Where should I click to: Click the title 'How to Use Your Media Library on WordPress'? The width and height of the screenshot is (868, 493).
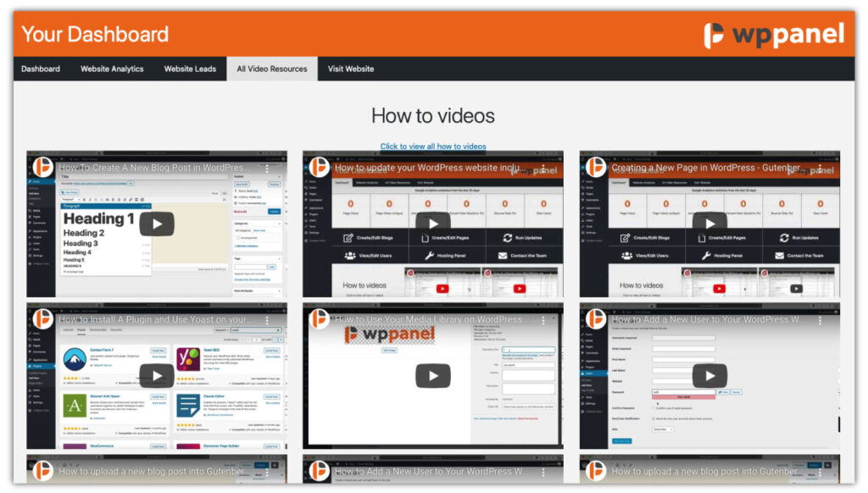pos(428,320)
